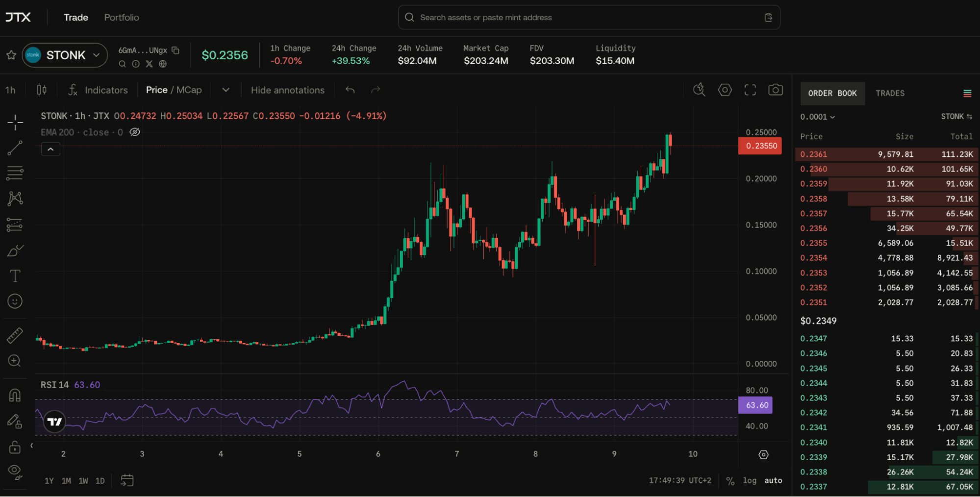Click the red 0.23550 price label
This screenshot has width=980, height=497.
pyautogui.click(x=760, y=146)
